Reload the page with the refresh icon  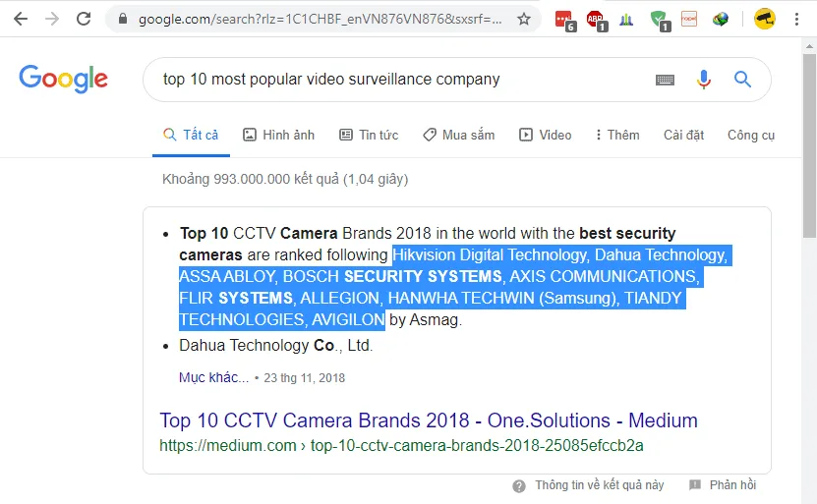[84, 20]
